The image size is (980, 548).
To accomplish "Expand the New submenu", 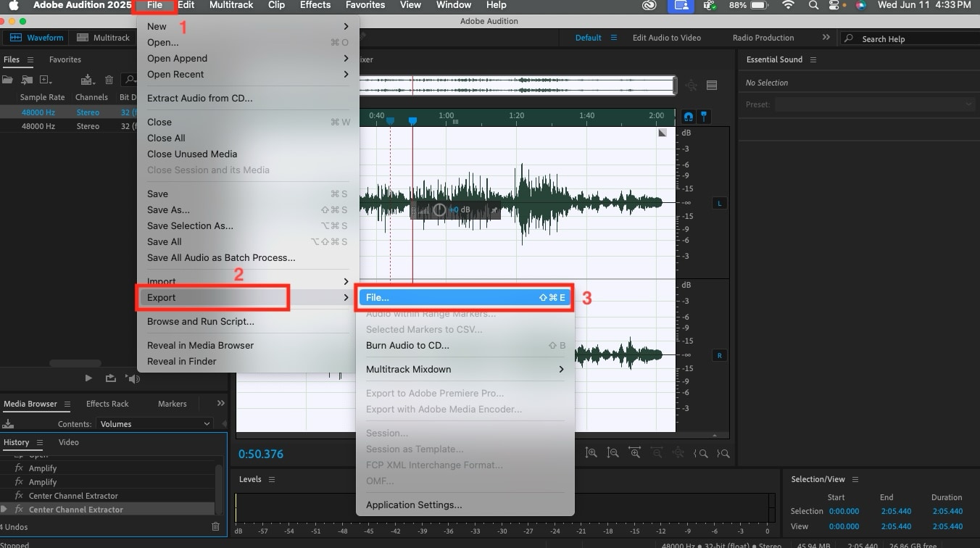I will click(x=248, y=26).
